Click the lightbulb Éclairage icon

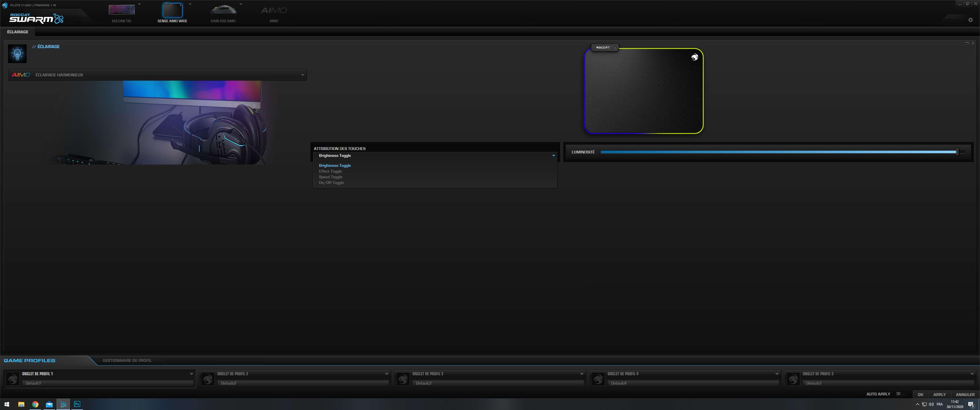(x=17, y=54)
